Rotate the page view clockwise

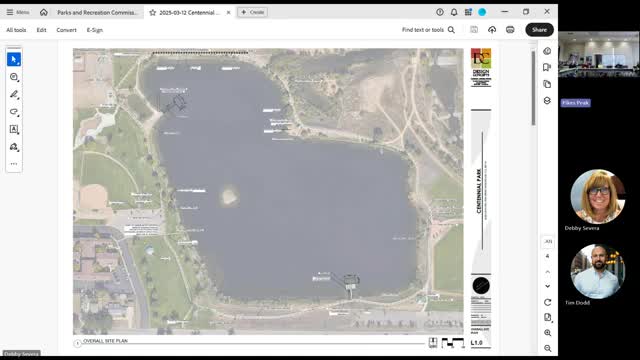[548, 302]
